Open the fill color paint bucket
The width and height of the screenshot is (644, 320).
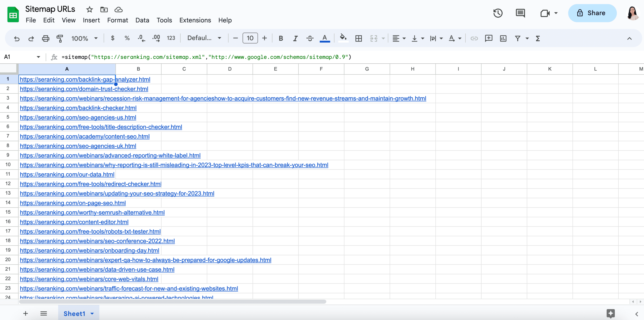pyautogui.click(x=343, y=38)
